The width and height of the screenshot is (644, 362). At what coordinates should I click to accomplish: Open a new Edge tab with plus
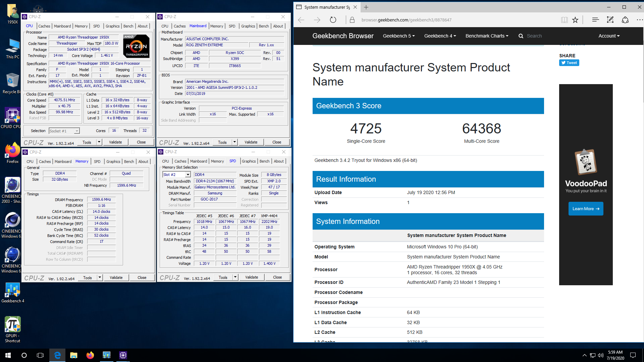[x=366, y=7]
